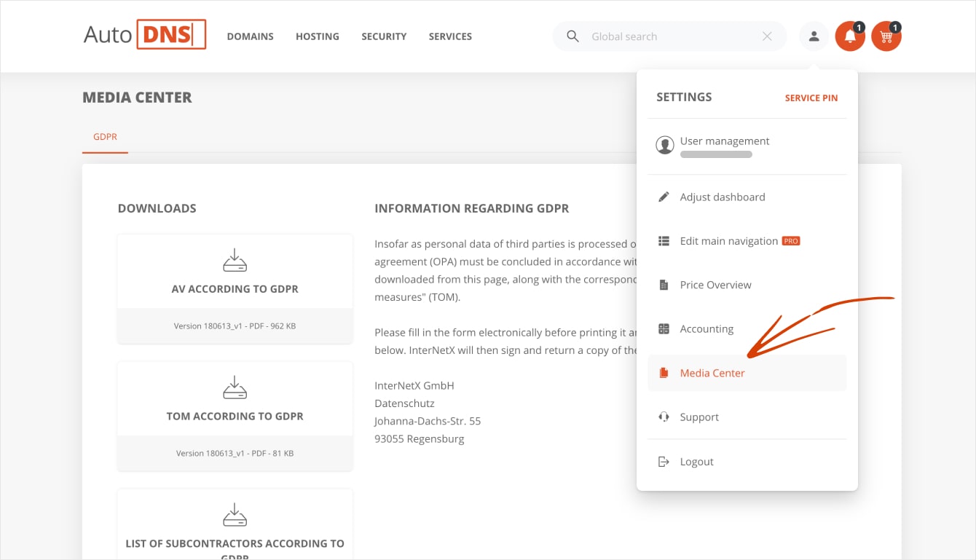The image size is (976, 560).
Task: Click download icon on AV ACCORDING TO GDPR card
Action: pyautogui.click(x=235, y=261)
